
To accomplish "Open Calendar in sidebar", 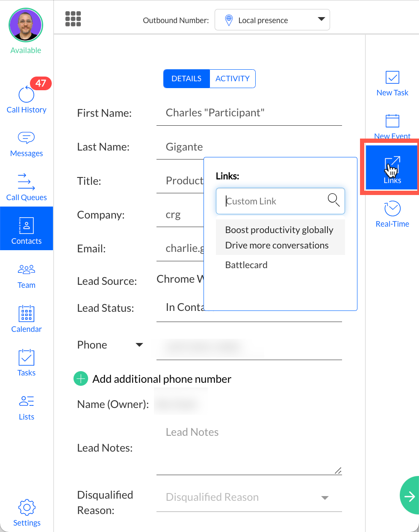I will click(27, 319).
